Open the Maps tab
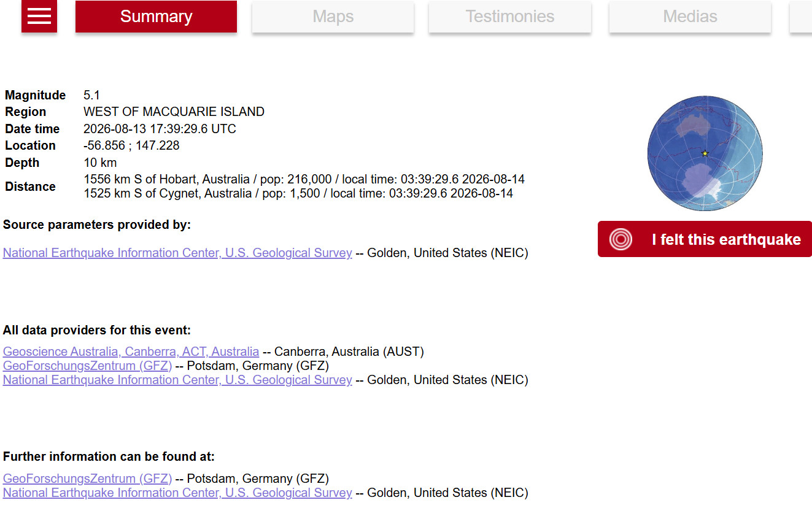The image size is (812, 508). click(333, 17)
